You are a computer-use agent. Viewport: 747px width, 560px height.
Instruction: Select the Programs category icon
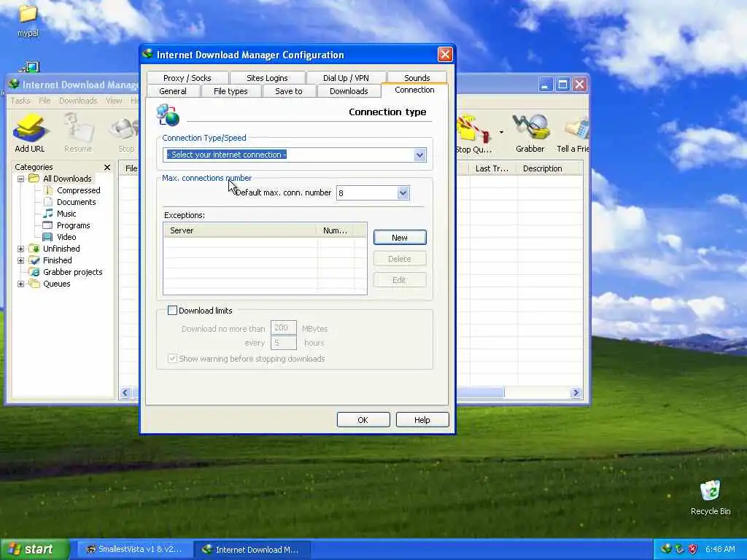coord(47,225)
